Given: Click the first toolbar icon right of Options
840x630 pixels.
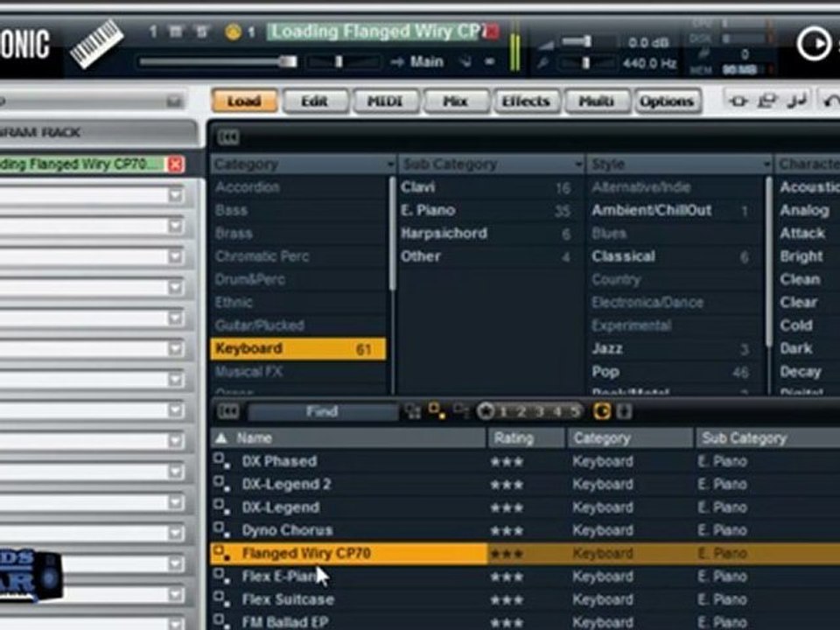Looking at the screenshot, I should click(738, 101).
